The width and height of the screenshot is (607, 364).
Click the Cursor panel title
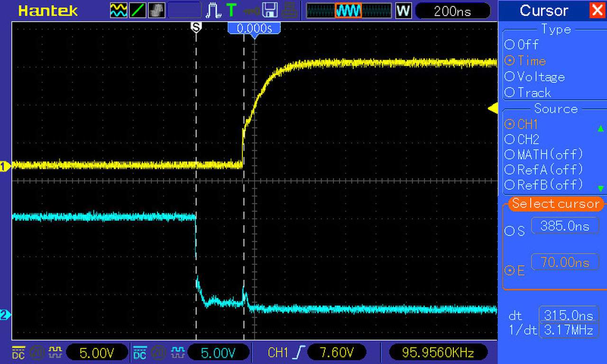click(543, 10)
